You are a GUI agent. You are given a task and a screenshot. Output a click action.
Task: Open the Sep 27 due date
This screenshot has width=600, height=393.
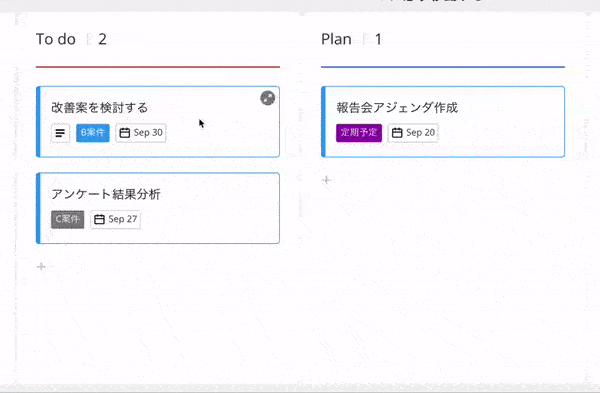[116, 219]
